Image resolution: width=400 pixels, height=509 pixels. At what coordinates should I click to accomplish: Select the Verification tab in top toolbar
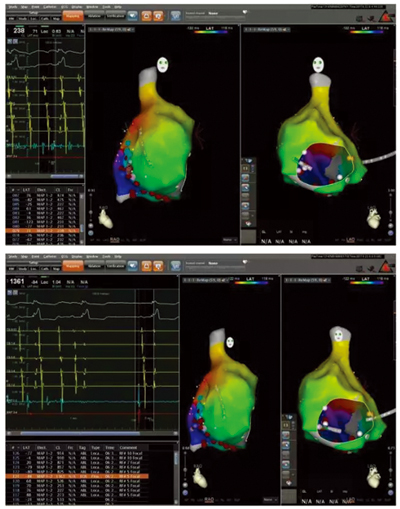click(115, 15)
